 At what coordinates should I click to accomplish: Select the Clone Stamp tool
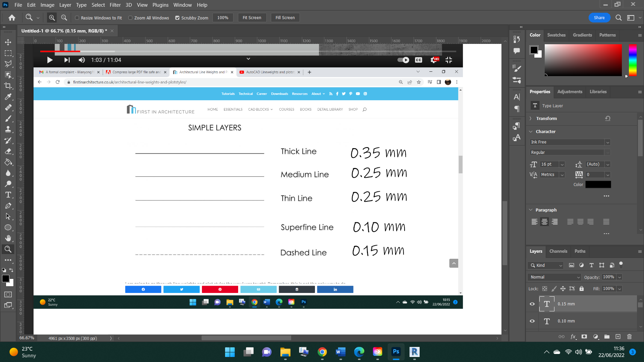[x=8, y=129]
